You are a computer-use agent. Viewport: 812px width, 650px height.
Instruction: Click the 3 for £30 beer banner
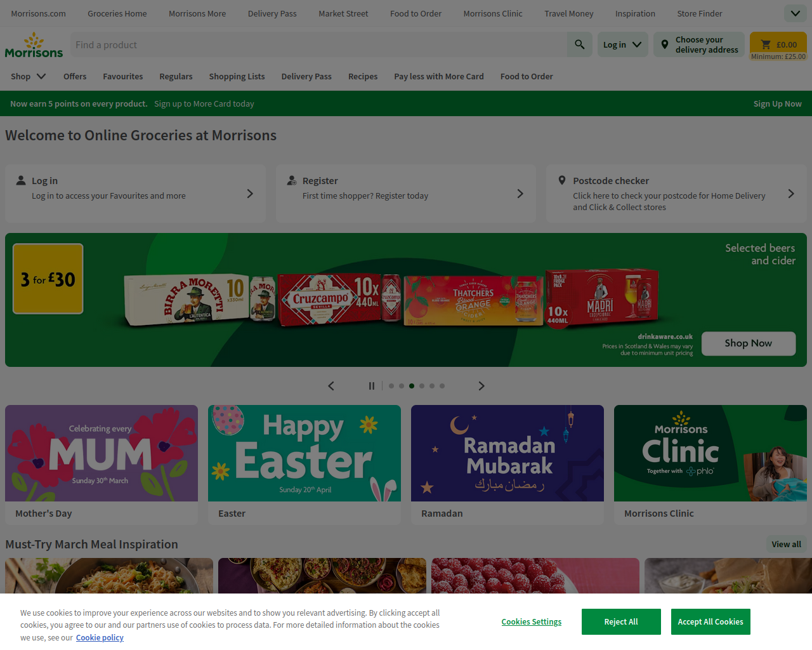pyautogui.click(x=406, y=300)
